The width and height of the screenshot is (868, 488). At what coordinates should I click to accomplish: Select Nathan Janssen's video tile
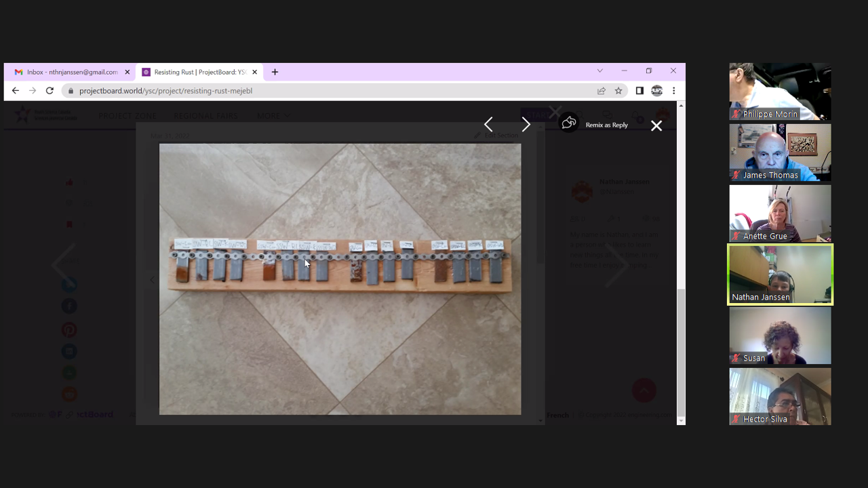[780, 274]
